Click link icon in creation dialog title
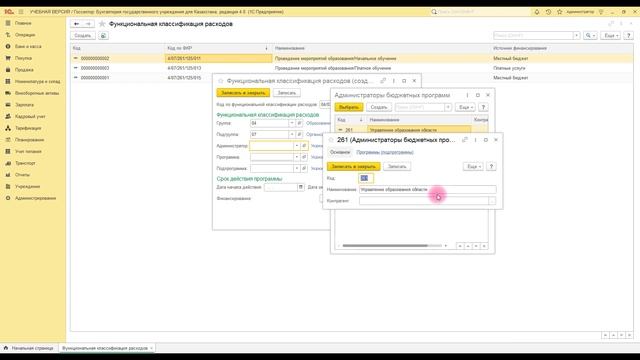 pyautogui.click(x=383, y=81)
